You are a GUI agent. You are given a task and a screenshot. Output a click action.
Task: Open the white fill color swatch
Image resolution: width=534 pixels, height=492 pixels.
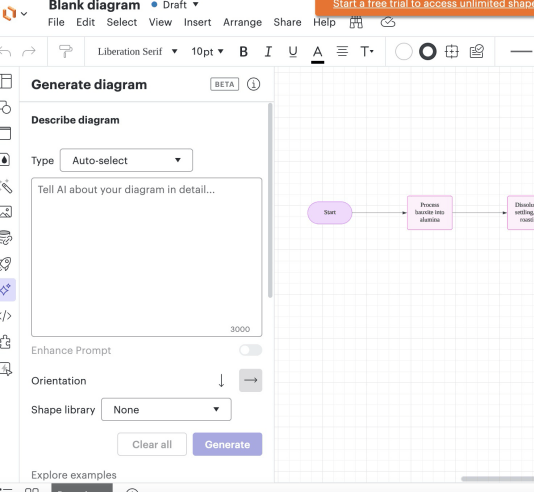click(404, 52)
